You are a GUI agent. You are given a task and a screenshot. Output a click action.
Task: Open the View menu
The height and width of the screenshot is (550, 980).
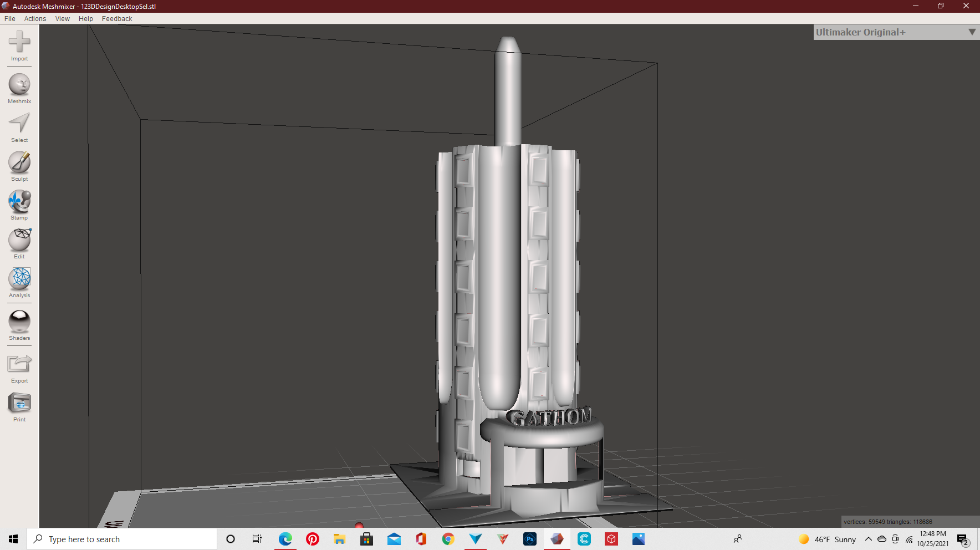[63, 18]
